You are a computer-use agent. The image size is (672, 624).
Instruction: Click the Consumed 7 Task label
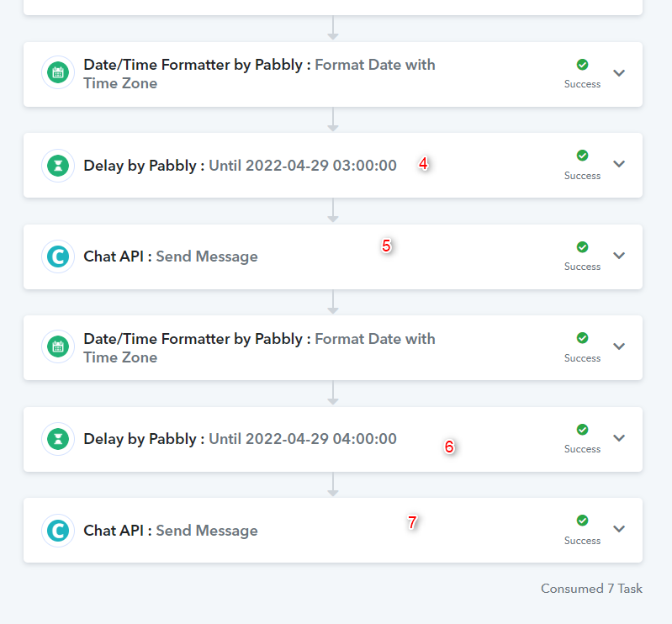(591, 589)
